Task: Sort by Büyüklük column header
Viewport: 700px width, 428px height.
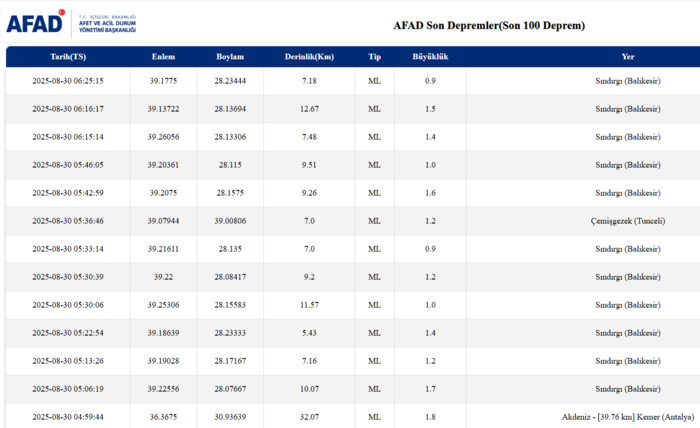Action: click(430, 57)
